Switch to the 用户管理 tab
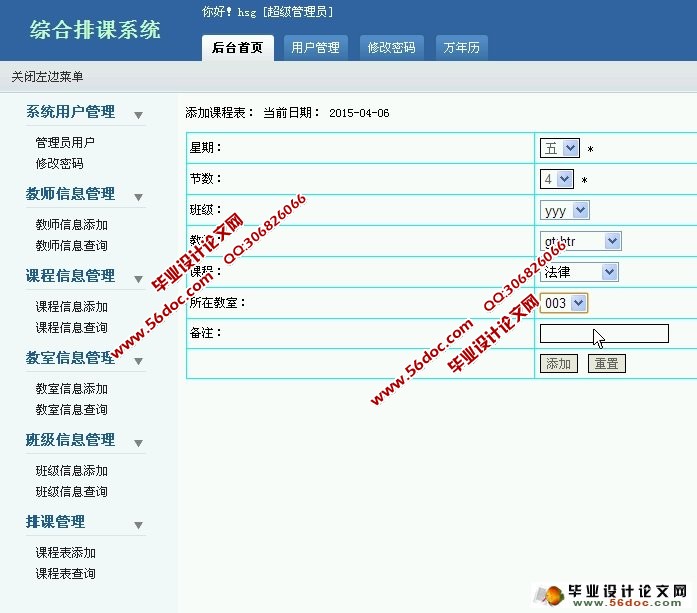The width and height of the screenshot is (697, 613). (315, 47)
